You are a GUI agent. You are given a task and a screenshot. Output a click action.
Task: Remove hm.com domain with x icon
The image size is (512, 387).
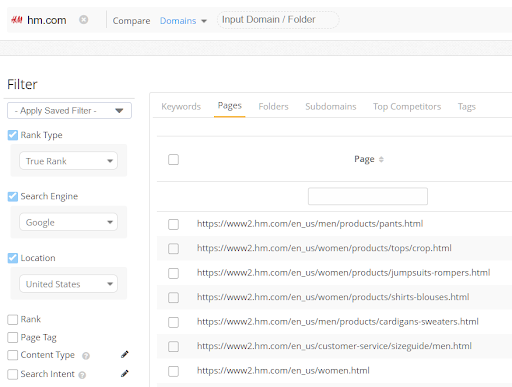pyautogui.click(x=83, y=20)
